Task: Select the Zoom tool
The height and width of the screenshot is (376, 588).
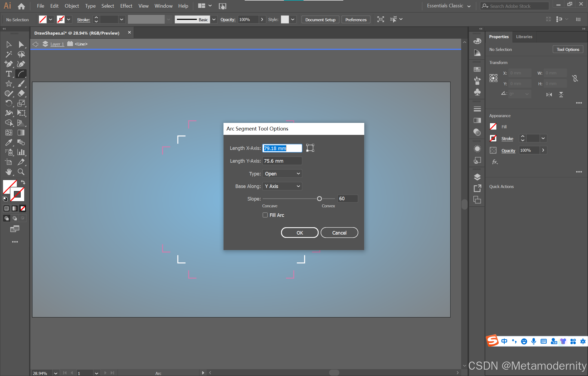Action: pos(21,172)
